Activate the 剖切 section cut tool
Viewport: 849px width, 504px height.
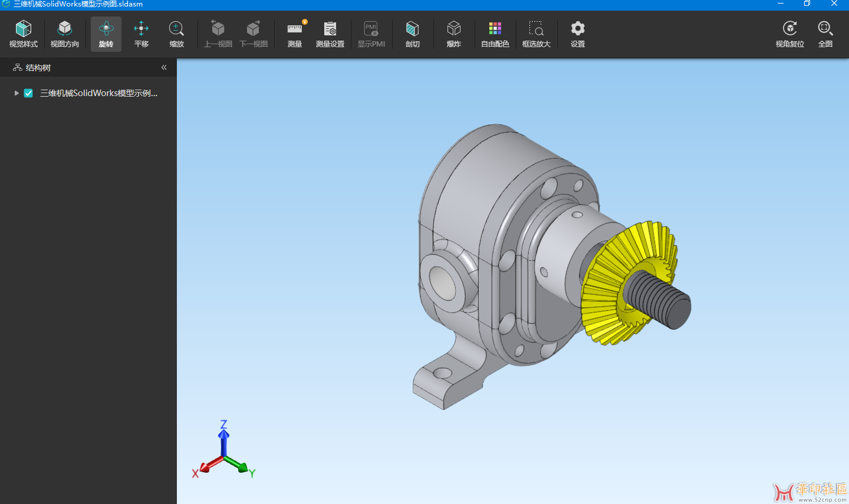coord(413,34)
